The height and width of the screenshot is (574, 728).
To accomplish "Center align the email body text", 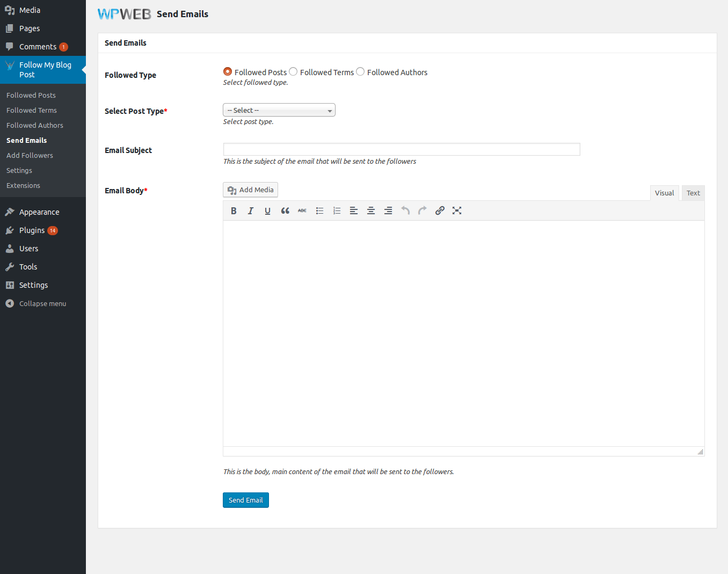I will tap(371, 211).
